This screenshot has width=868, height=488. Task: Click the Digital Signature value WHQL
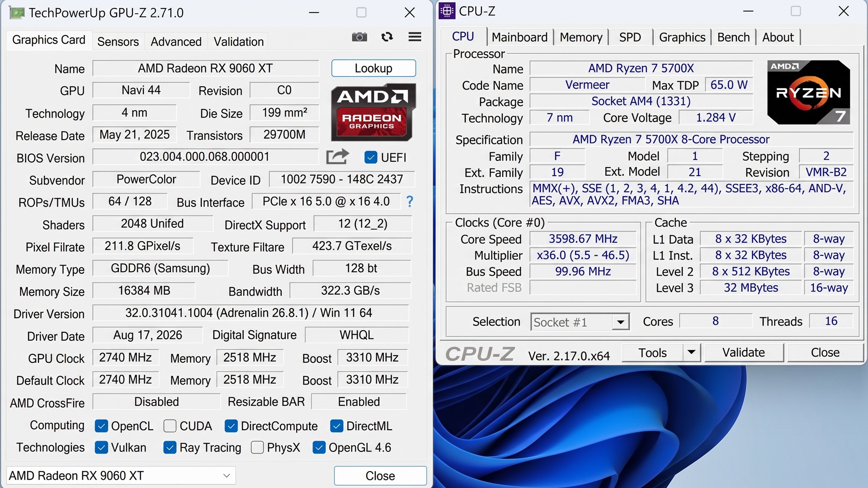tap(357, 335)
